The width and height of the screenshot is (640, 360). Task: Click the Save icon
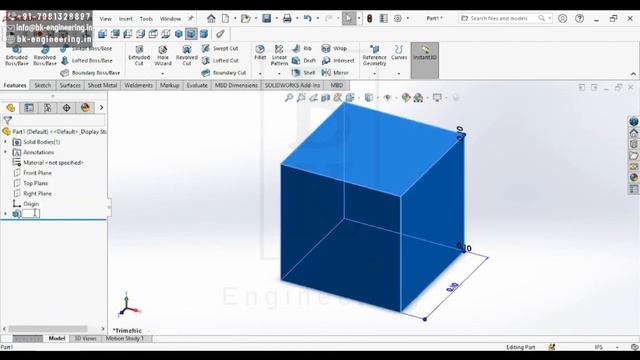click(x=267, y=18)
